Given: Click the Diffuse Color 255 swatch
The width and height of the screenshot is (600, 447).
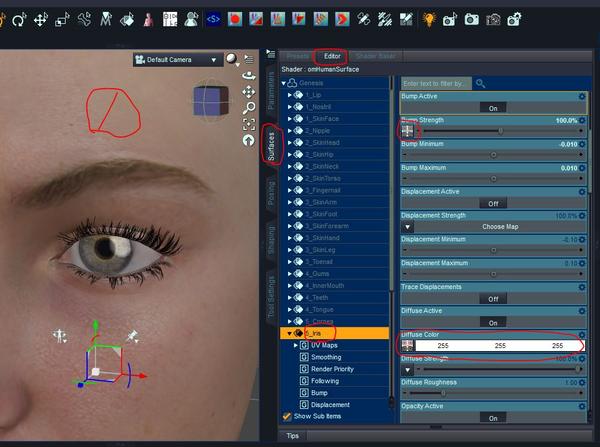Looking at the screenshot, I should (x=500, y=346).
